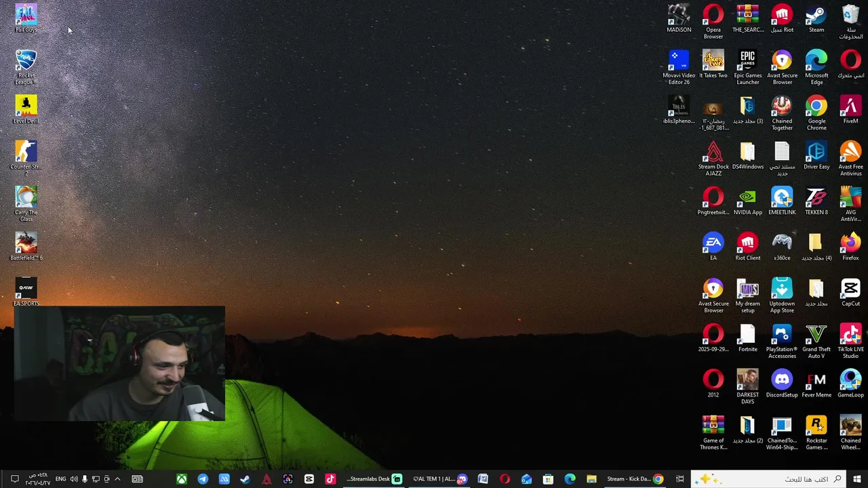The width and height of the screenshot is (868, 488).
Task: Switch to Stream - Kick Chrome window
Action: pyautogui.click(x=635, y=479)
